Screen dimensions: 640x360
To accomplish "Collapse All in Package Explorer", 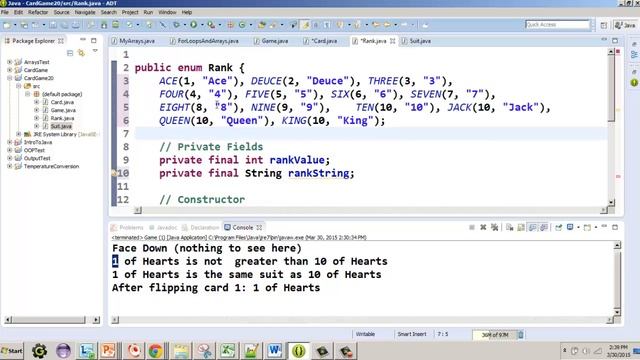I will [x=70, y=53].
